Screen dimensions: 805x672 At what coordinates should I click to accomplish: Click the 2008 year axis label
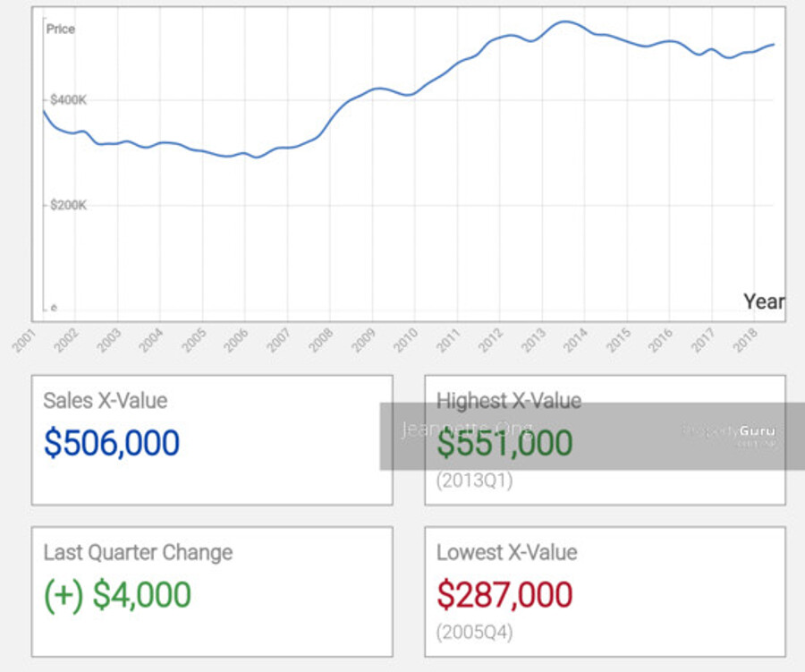point(322,340)
